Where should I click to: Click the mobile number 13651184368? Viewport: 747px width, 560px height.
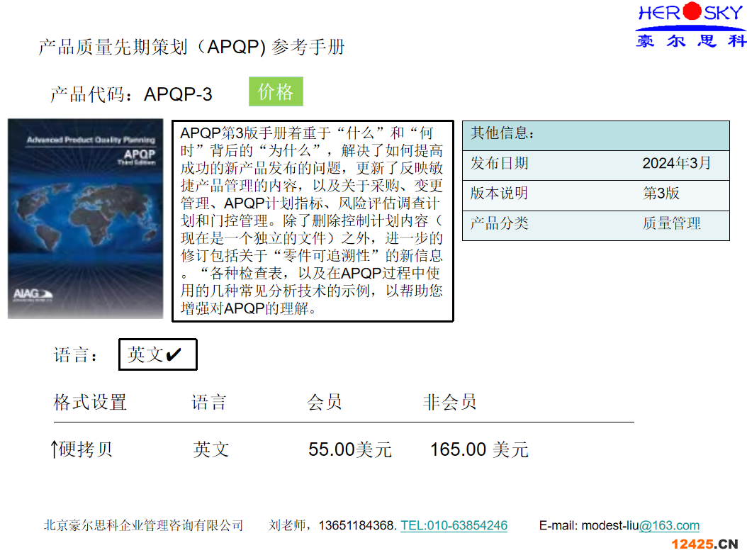pos(356,525)
